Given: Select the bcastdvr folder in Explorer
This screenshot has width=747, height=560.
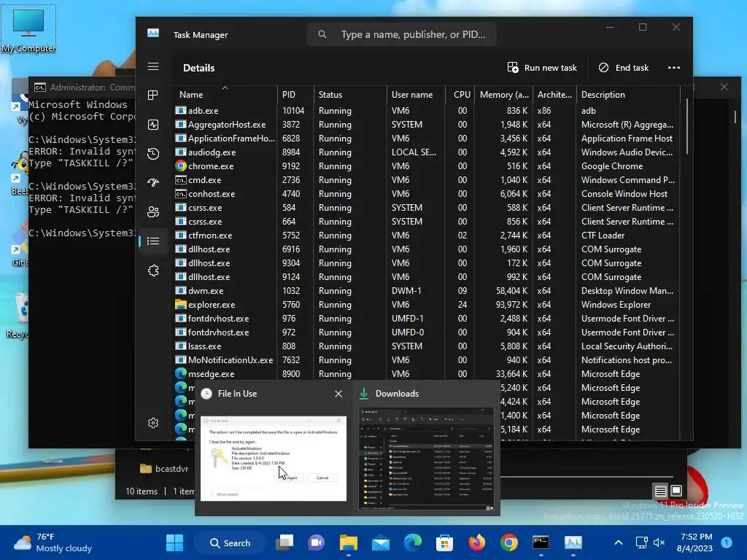Looking at the screenshot, I should pyautogui.click(x=164, y=469).
